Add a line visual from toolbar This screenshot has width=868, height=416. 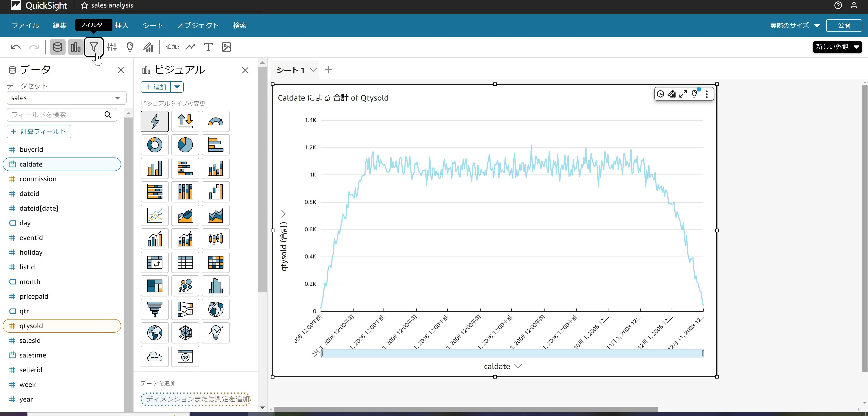190,47
